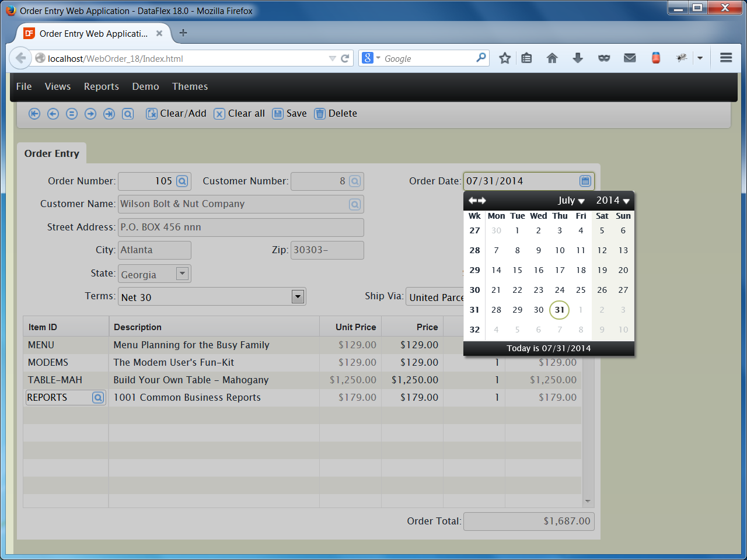Delete the current order

[x=336, y=114]
